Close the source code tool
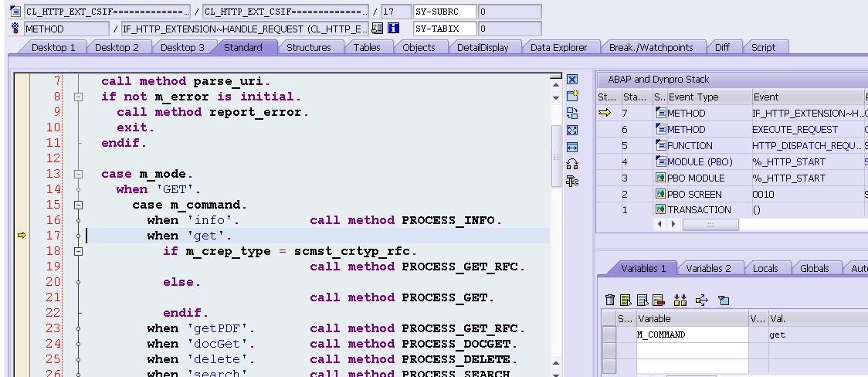 coord(572,80)
